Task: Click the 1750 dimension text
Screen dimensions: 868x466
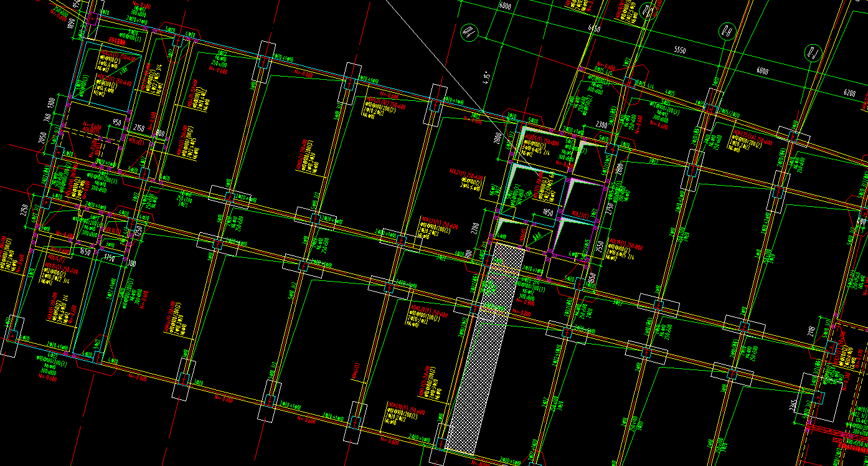Action: (109, 258)
